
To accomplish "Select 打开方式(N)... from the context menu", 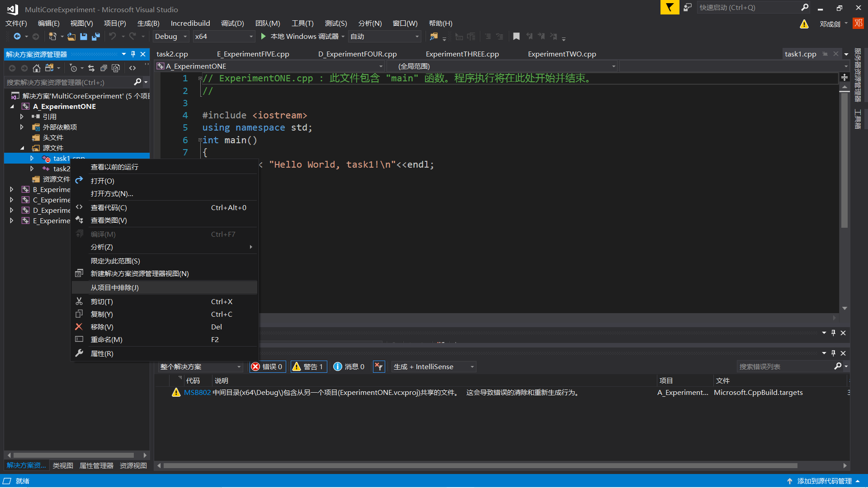I will pyautogui.click(x=165, y=194).
